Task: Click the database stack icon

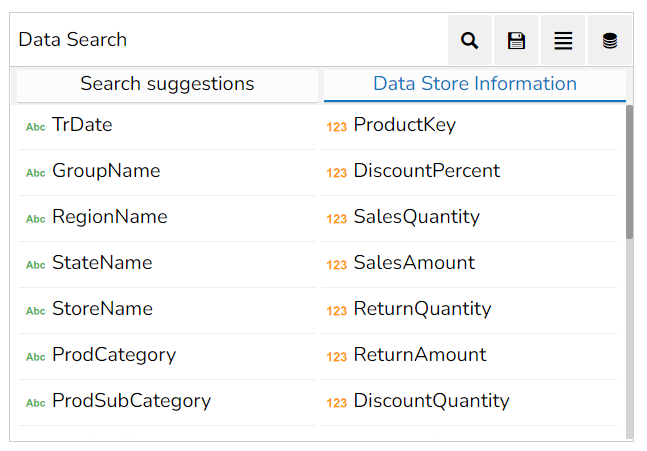Action: coord(609,40)
